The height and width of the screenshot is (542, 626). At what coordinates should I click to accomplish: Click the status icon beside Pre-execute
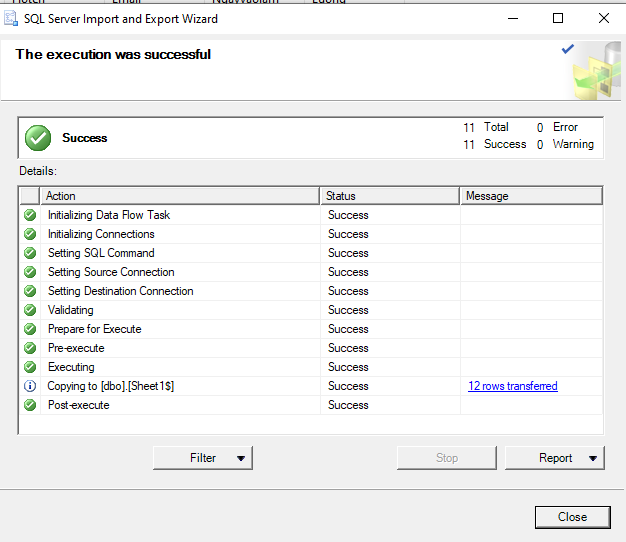tap(30, 348)
